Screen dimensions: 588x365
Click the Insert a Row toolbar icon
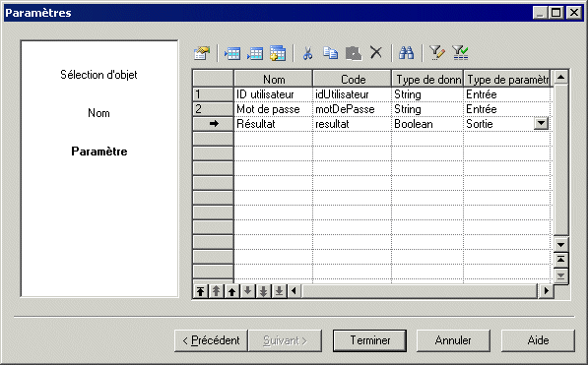(x=232, y=53)
